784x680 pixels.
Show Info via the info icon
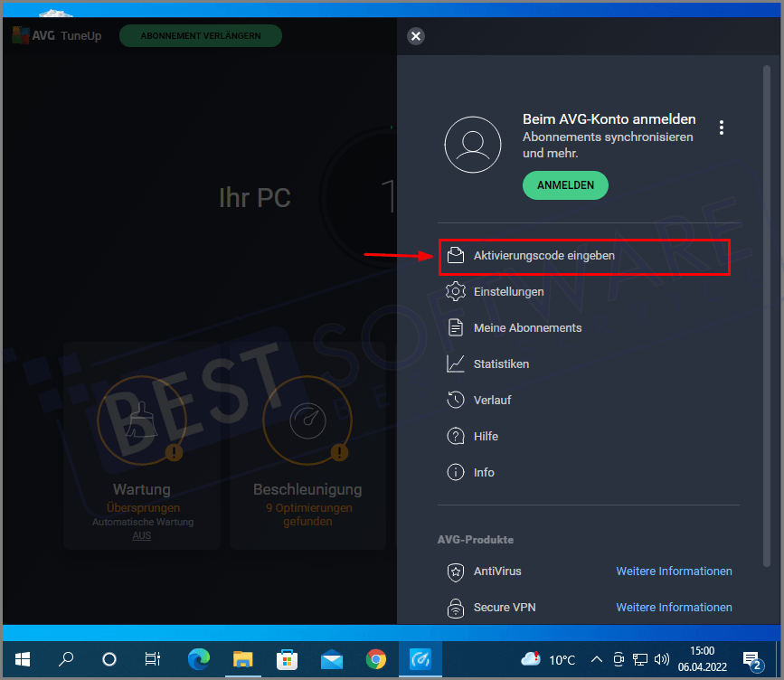[x=456, y=472]
